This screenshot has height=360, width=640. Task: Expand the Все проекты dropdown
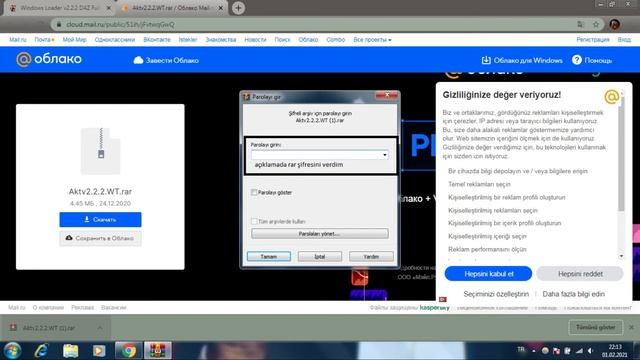(x=372, y=40)
